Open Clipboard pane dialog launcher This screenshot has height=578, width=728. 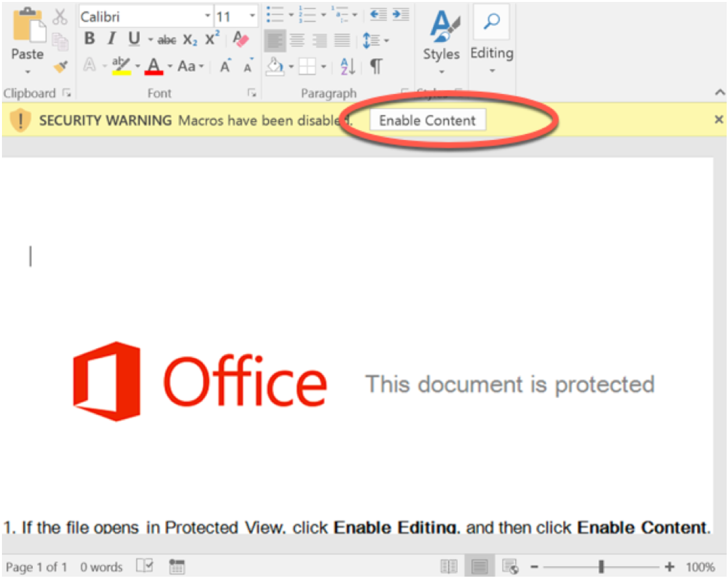click(x=67, y=93)
